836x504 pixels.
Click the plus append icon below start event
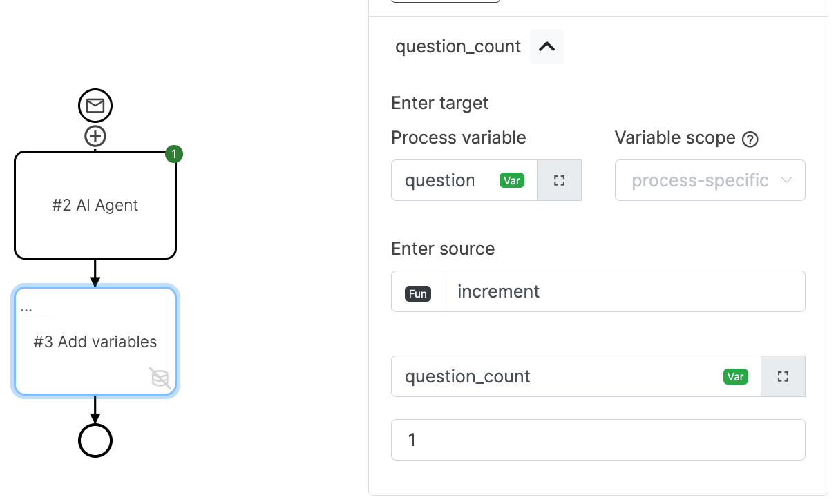pos(95,136)
